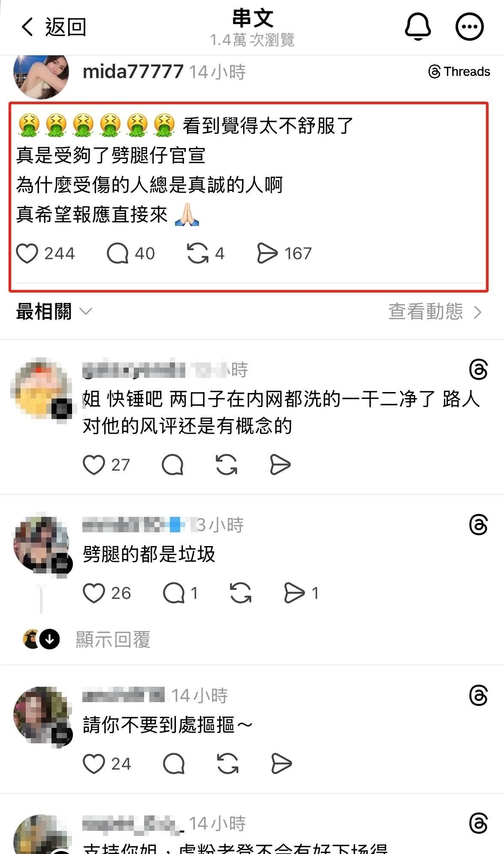Open the three-dot more options menu
Screen dimensions: 504x854
tap(469, 27)
